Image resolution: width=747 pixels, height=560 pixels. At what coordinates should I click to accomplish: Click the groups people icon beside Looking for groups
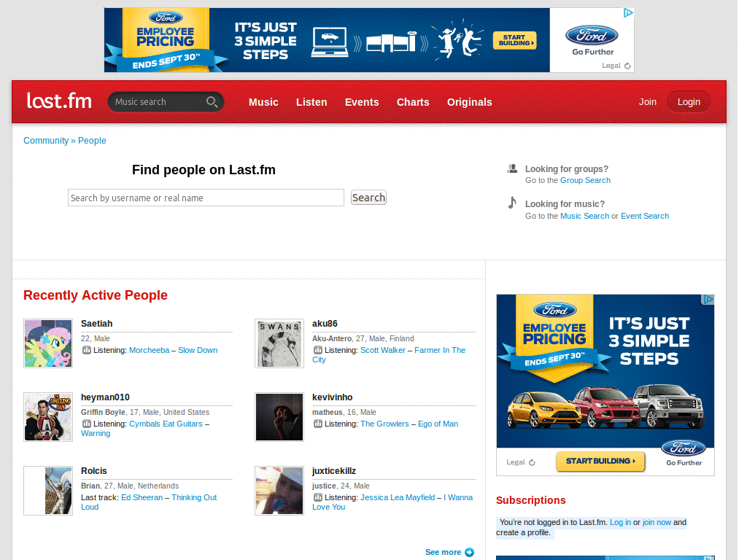(x=512, y=168)
